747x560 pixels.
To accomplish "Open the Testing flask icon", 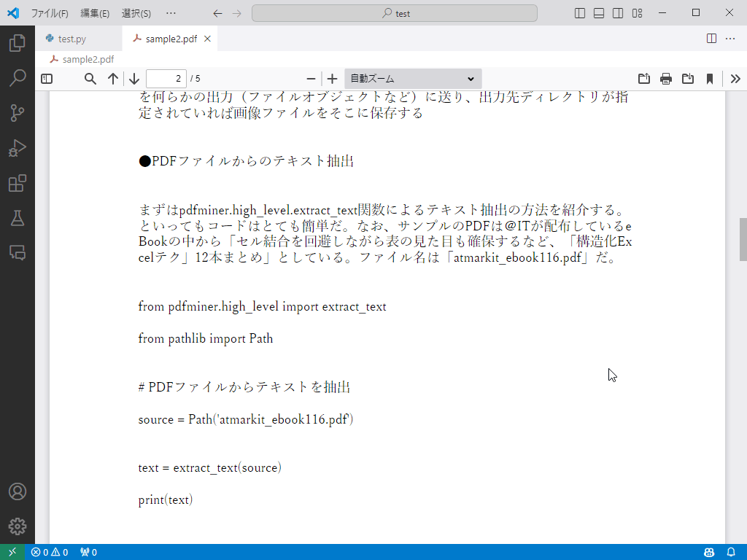I will click(x=17, y=218).
